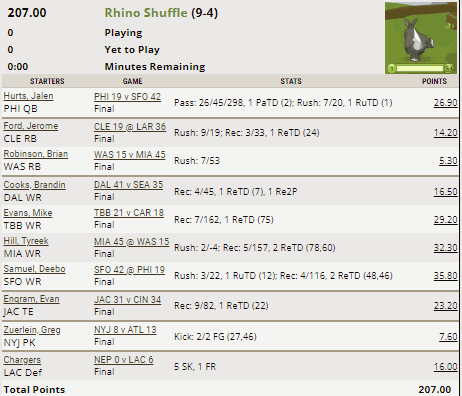Image resolution: width=462 pixels, height=396 pixels.
Task: Open Jalen Hurts player page
Action: pyautogui.click(x=28, y=96)
